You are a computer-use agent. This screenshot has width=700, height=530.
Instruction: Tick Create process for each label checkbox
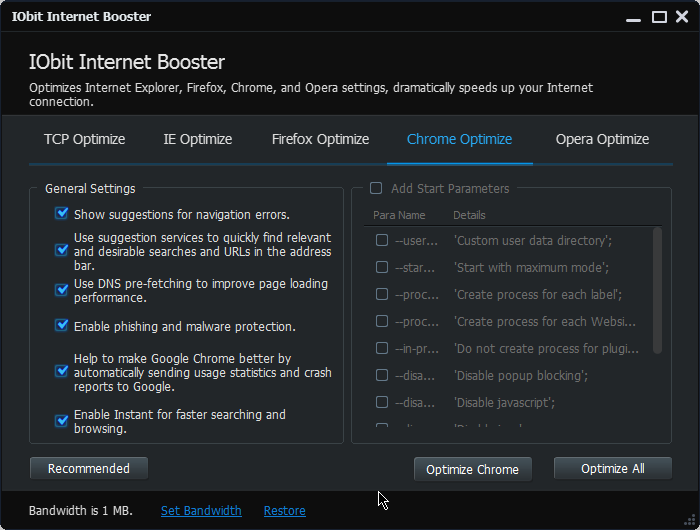pyautogui.click(x=382, y=294)
